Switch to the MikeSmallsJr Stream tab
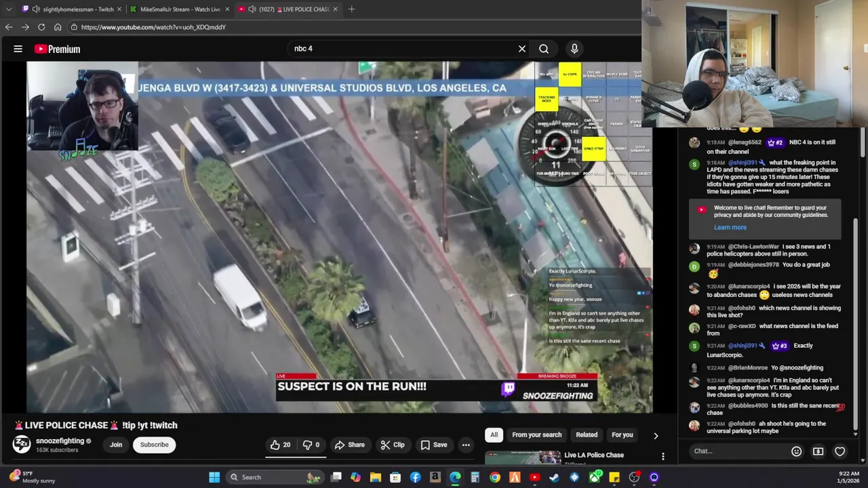This screenshot has height=488, width=868. pyautogui.click(x=179, y=9)
